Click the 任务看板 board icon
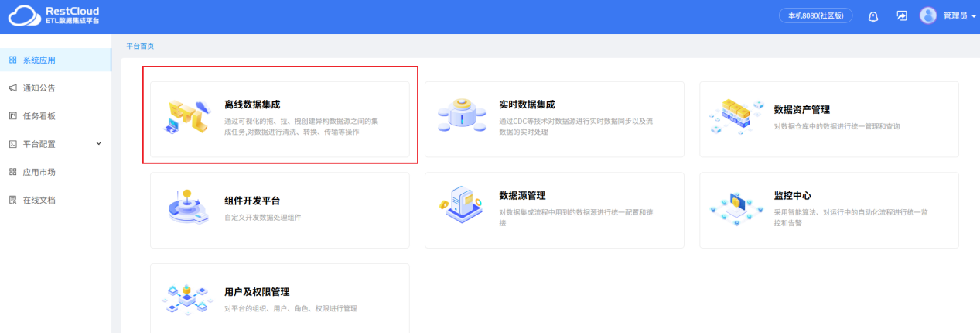The height and width of the screenshot is (333, 980). click(12, 115)
